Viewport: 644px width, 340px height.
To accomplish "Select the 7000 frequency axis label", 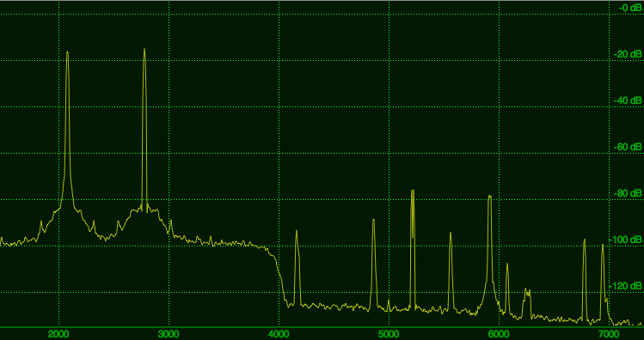I will [x=609, y=334].
